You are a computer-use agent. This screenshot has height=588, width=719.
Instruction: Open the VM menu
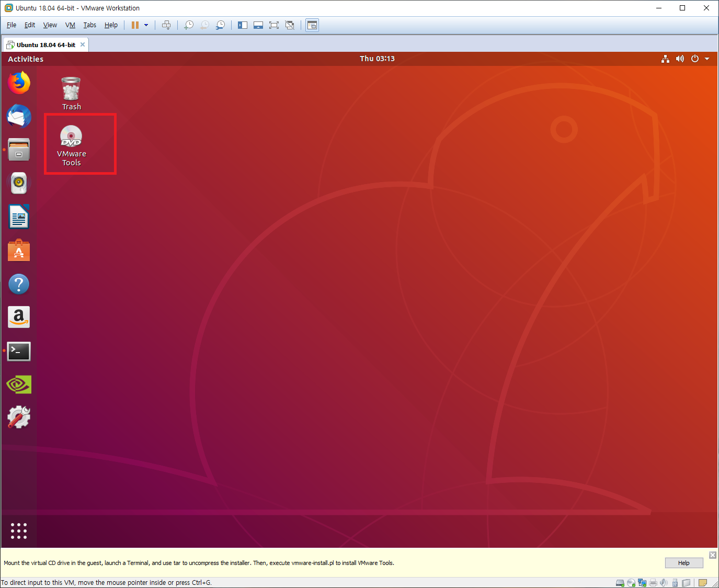pos(71,25)
